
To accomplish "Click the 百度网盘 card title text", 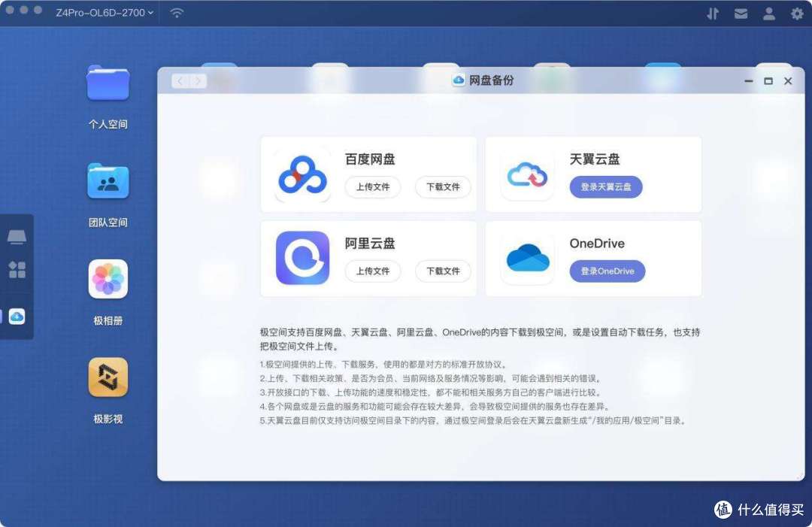I will [370, 159].
